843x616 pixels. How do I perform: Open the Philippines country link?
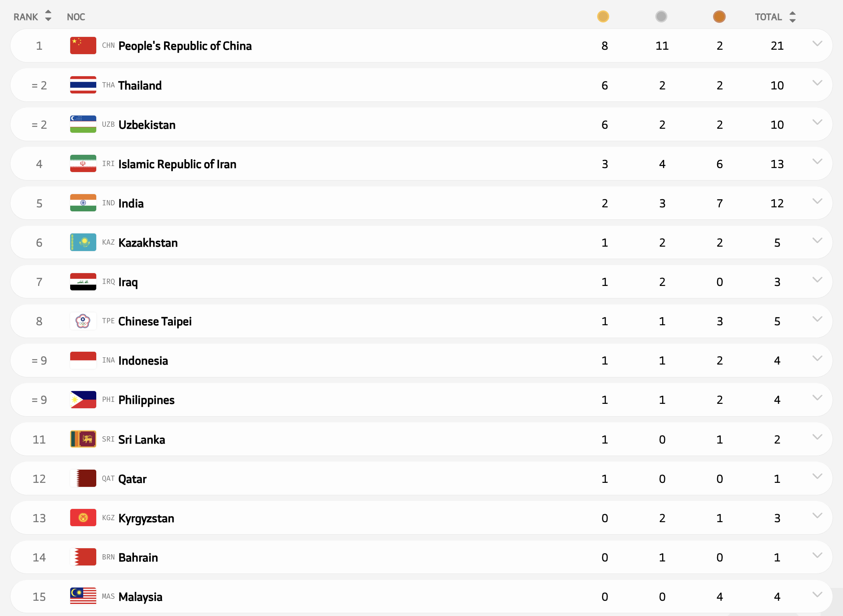146,400
